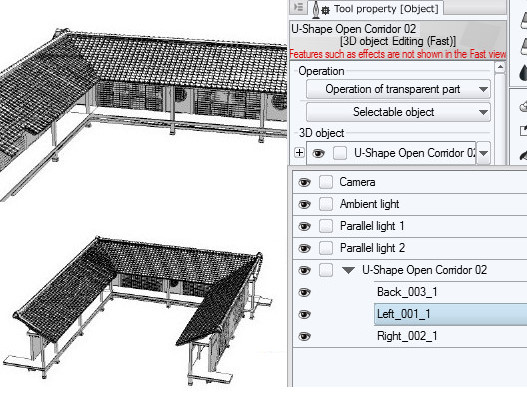Toggle the eye icon in 3D object row
The image size is (527, 397).
click(318, 153)
